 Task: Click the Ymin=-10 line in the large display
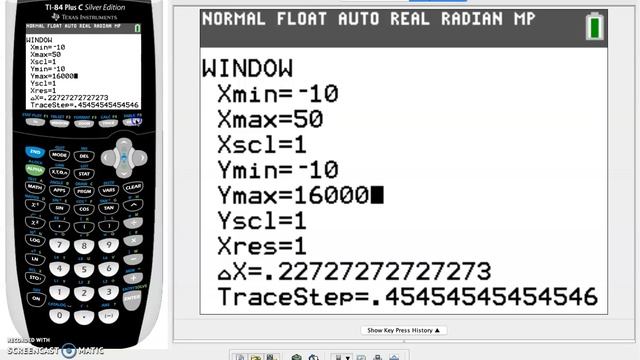tap(278, 170)
